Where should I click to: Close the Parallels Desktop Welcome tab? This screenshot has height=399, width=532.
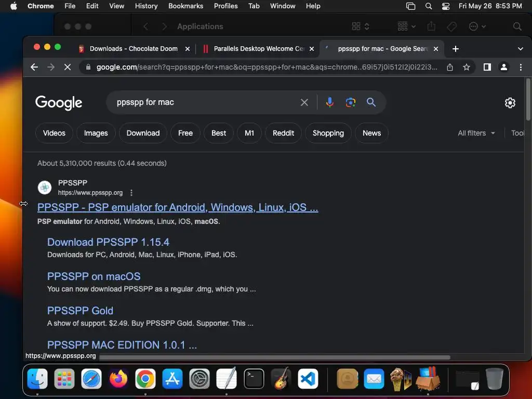[312, 49]
